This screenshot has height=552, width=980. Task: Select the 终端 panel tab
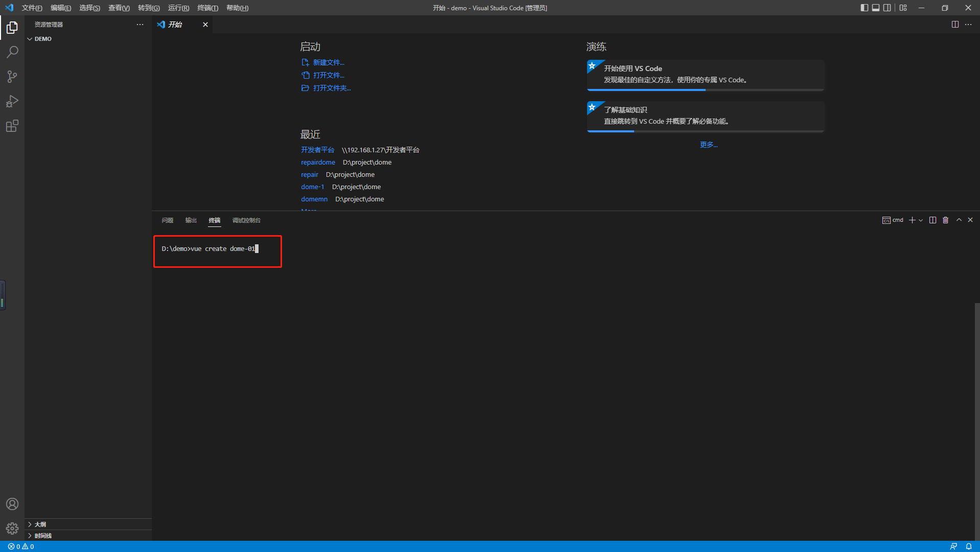point(215,220)
